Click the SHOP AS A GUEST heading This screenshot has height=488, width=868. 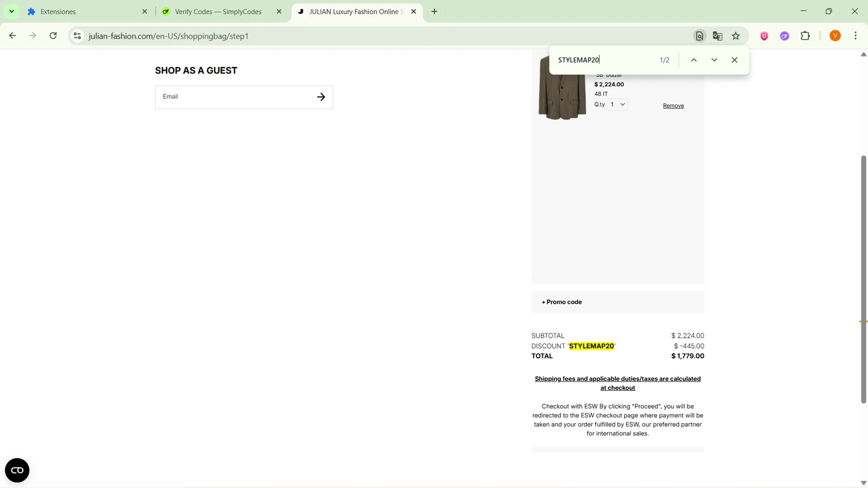click(x=196, y=71)
